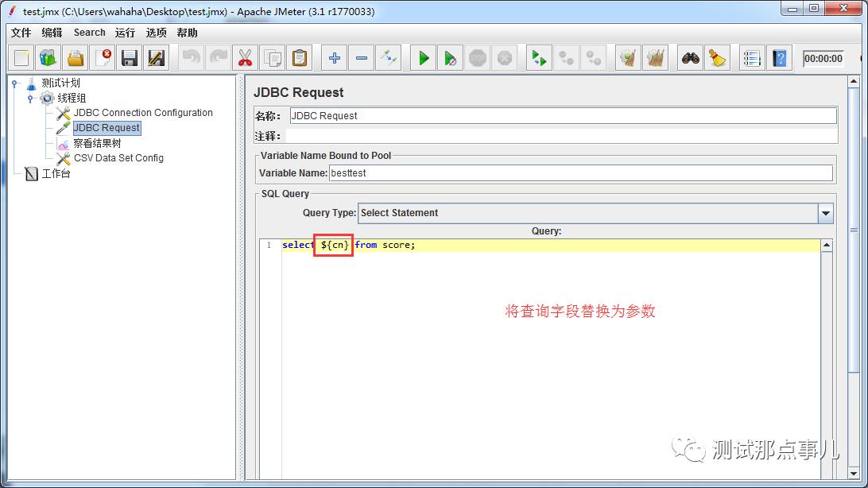Click the Reset search icon

point(718,58)
